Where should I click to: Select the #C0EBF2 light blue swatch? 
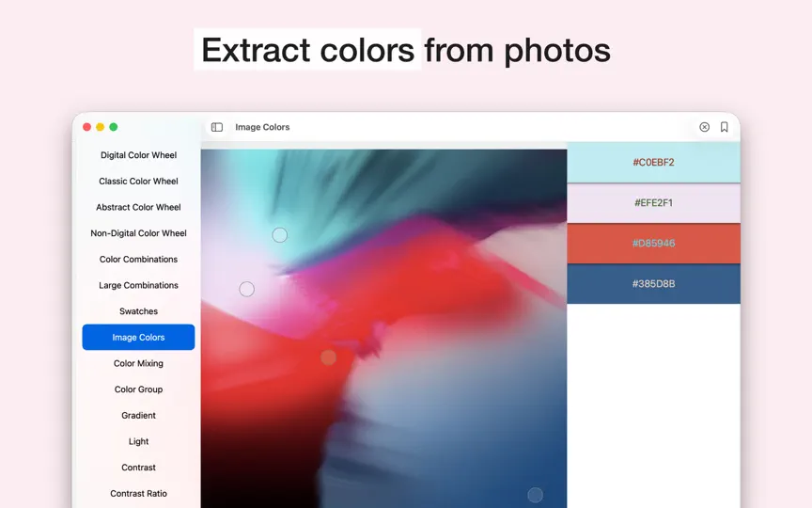click(x=653, y=162)
